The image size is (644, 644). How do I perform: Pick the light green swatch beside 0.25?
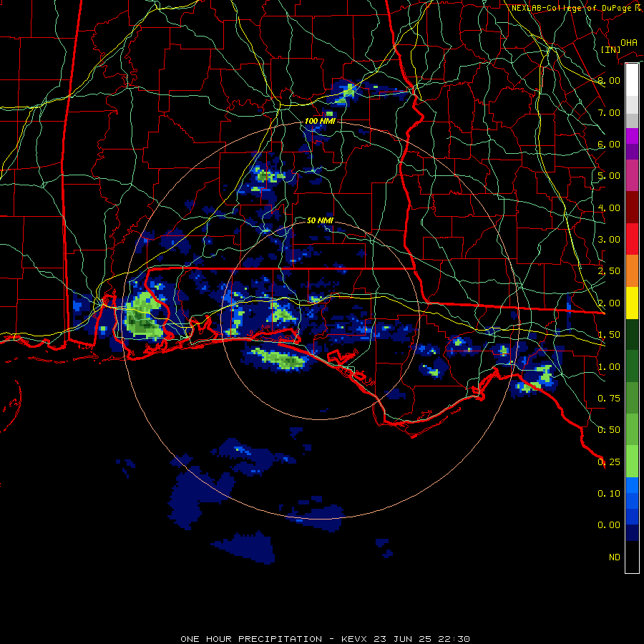[632, 462]
